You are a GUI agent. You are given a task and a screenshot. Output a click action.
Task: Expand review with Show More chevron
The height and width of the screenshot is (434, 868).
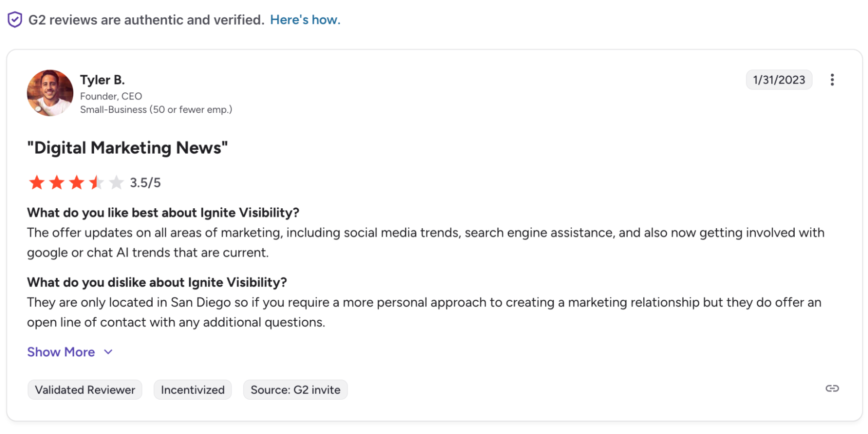click(108, 352)
